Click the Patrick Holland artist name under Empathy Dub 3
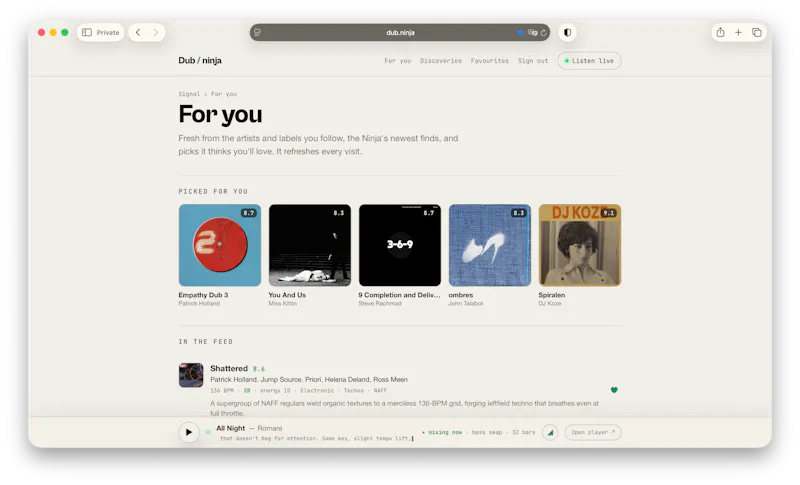 [199, 303]
